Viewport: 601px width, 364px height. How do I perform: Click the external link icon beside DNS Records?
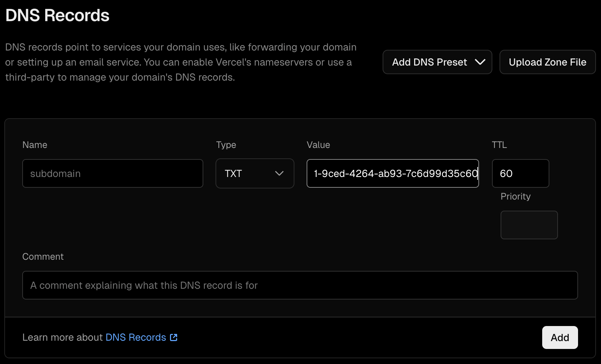pyautogui.click(x=173, y=337)
